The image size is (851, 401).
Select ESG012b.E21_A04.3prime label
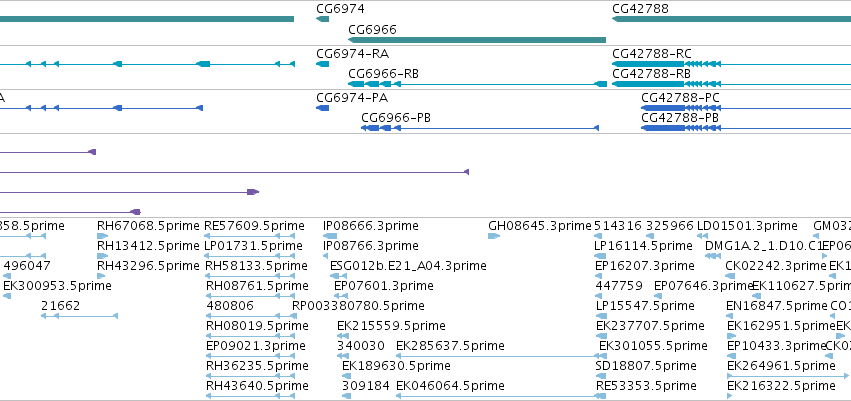pyautogui.click(x=408, y=266)
